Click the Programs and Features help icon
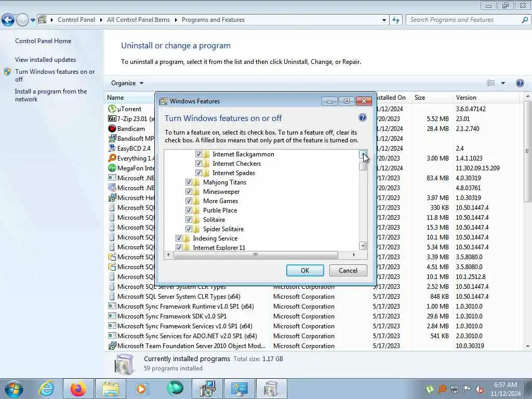 [x=520, y=83]
